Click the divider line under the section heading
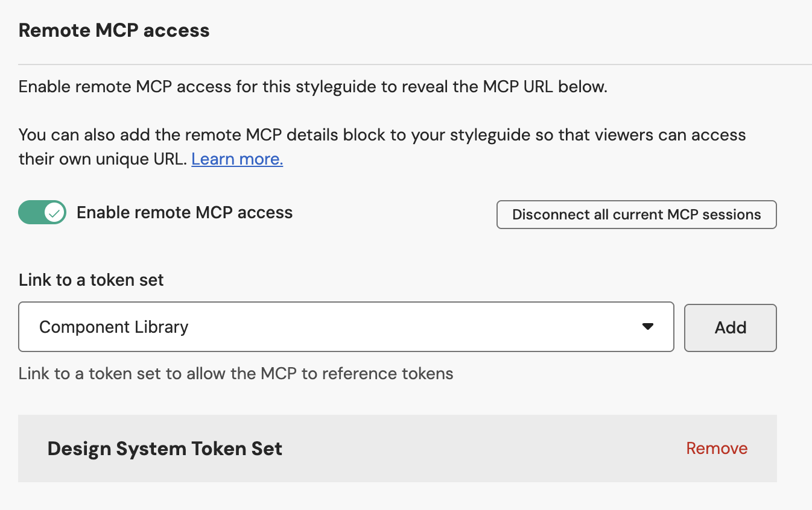The image size is (812, 510). (415, 64)
